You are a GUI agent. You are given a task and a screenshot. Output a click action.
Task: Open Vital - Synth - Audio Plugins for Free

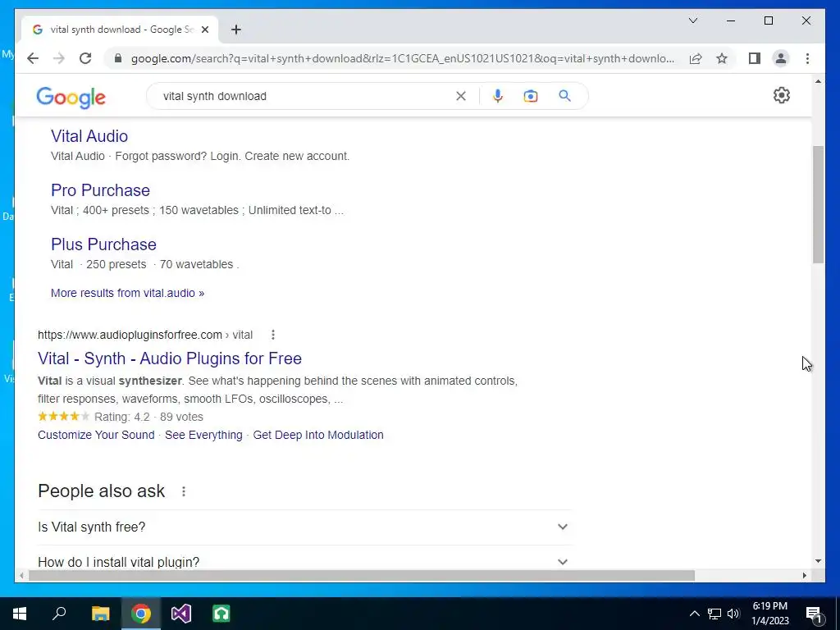170,358
